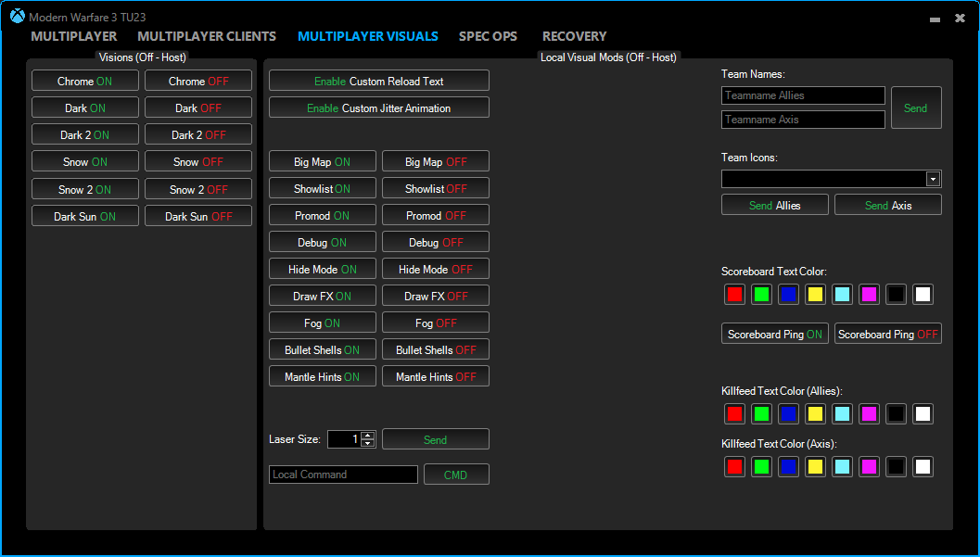The width and height of the screenshot is (980, 557).
Task: Activate Dark 2 ON
Action: [x=85, y=134]
